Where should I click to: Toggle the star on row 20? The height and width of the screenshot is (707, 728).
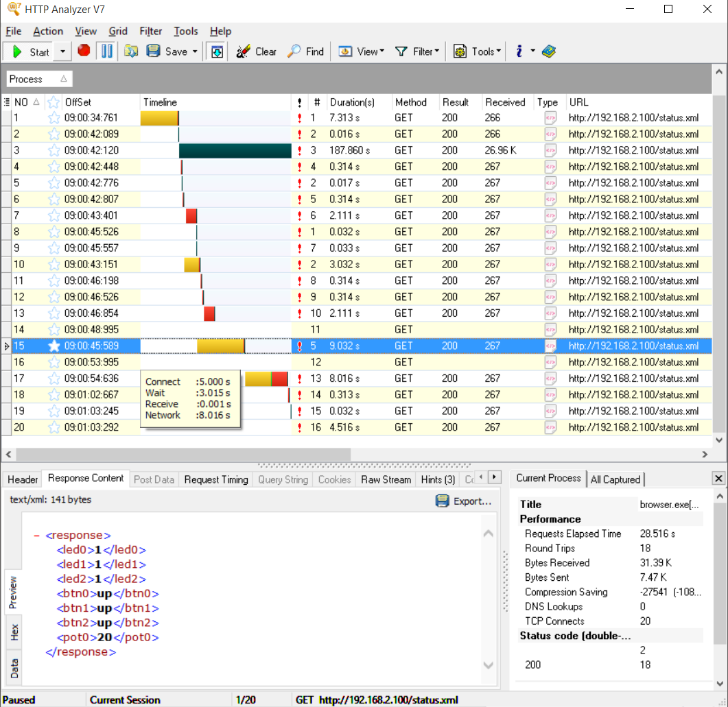click(54, 427)
